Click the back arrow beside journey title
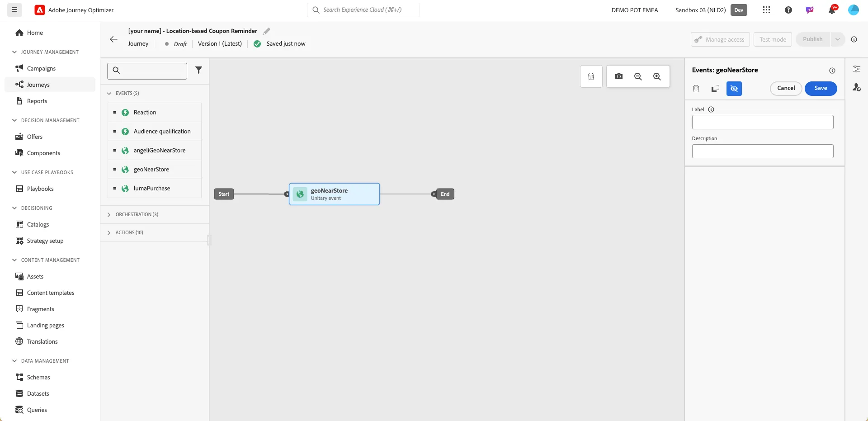 [x=113, y=39]
